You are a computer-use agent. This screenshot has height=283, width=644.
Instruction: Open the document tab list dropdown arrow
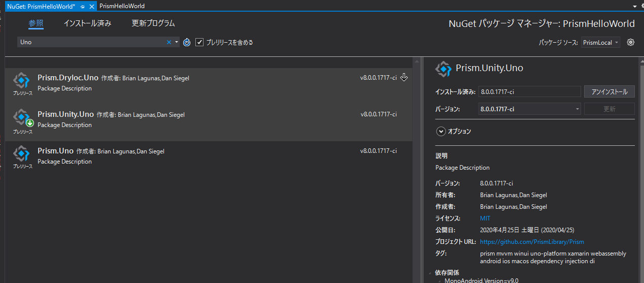click(x=635, y=6)
